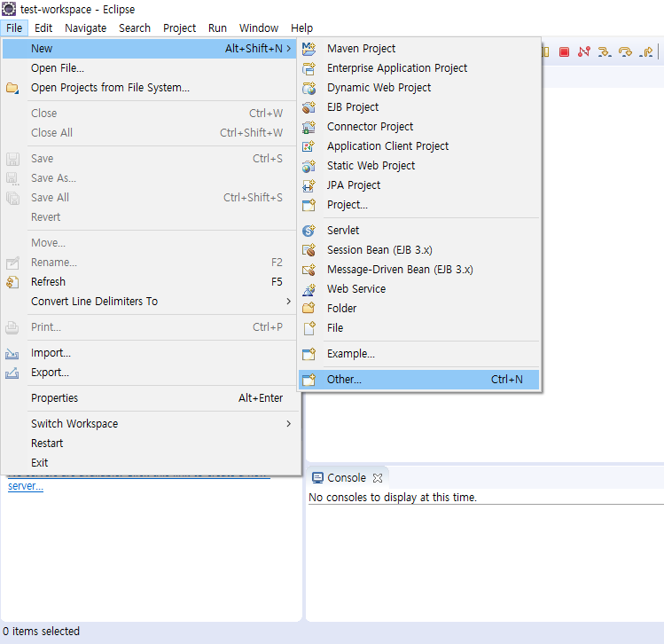
Task: Click Import... menu entry
Action: coord(149,353)
